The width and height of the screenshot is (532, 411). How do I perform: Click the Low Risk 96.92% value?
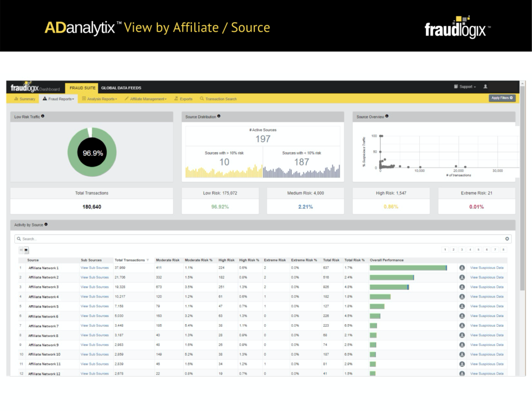[220, 207]
